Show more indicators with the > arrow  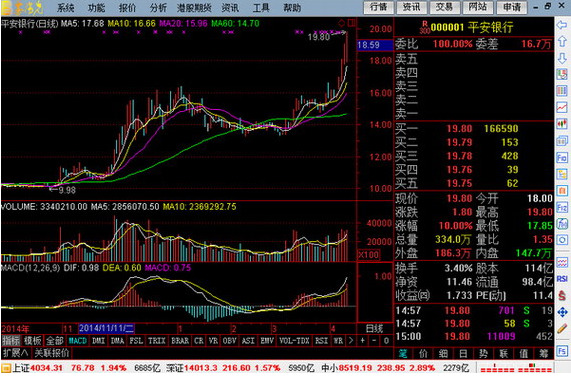pyautogui.click(x=351, y=341)
